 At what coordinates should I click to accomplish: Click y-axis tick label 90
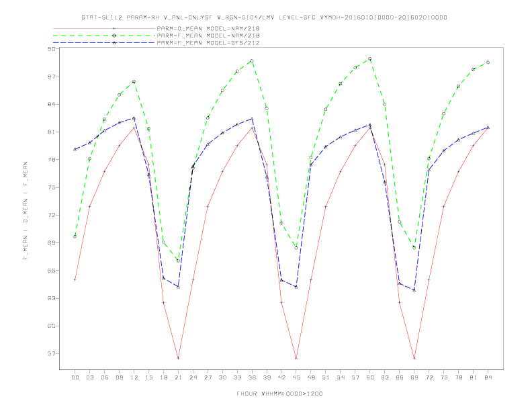tap(51, 49)
